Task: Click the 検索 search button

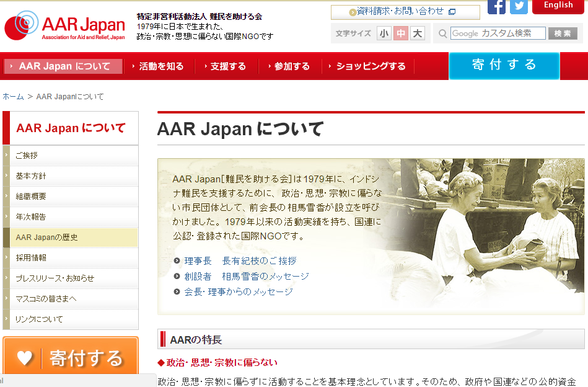Action: 563,33
